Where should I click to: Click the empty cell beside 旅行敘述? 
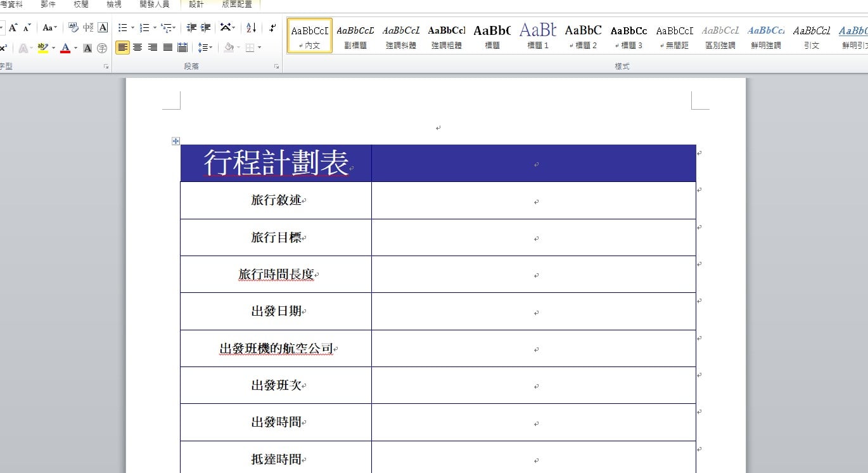pyautogui.click(x=533, y=200)
